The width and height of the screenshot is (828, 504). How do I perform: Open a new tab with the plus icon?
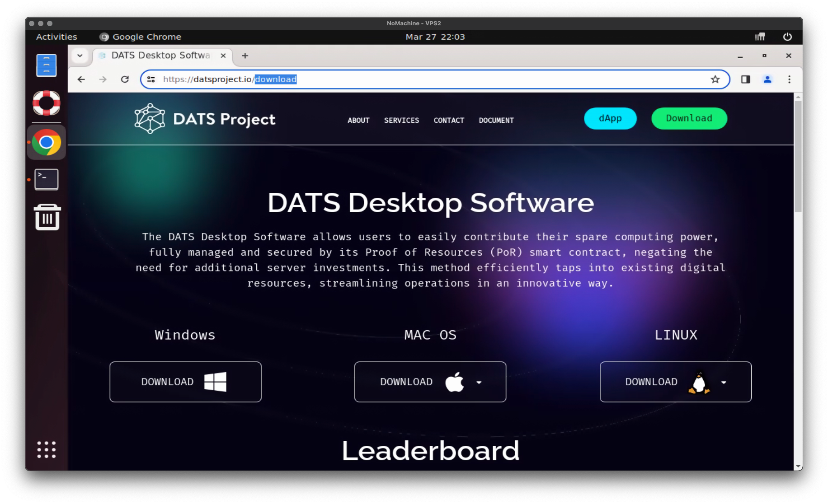click(245, 56)
